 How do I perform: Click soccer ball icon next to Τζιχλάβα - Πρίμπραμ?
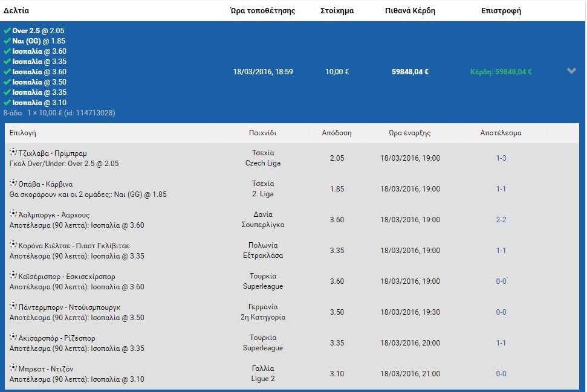13,152
